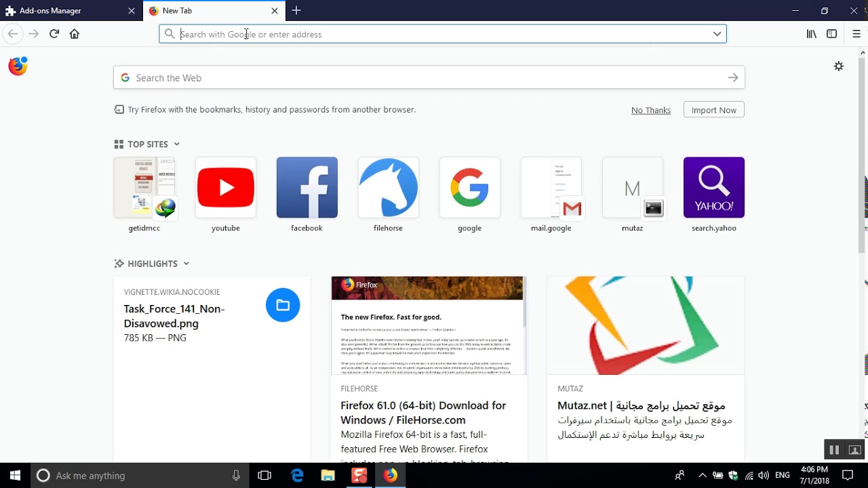Toggle the sidebars icon in toolbar
Image resolution: width=868 pixels, height=488 pixels.
click(x=831, y=34)
